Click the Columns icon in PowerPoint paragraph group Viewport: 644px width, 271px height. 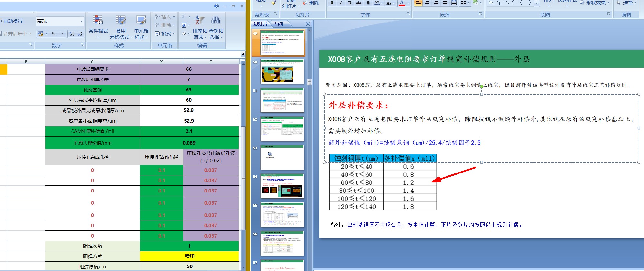point(463,3)
